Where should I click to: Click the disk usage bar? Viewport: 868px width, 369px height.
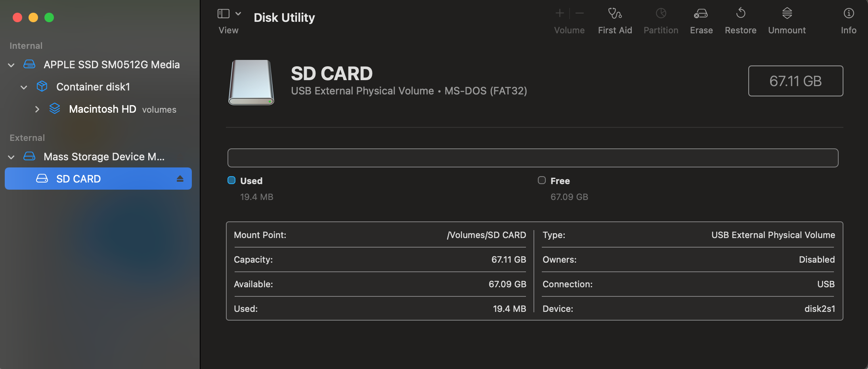click(533, 158)
